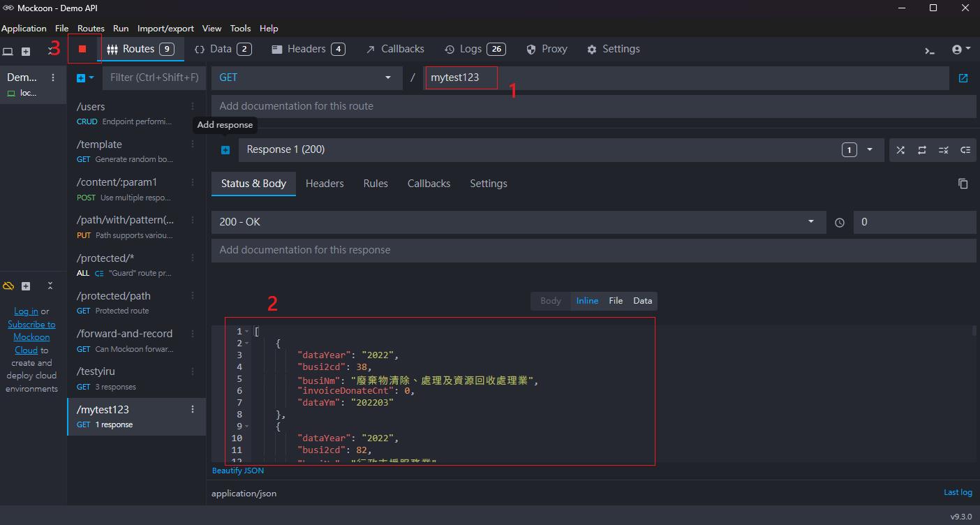The width and height of the screenshot is (980, 525).
Task: Open environment Headers tab
Action: pos(308,49)
